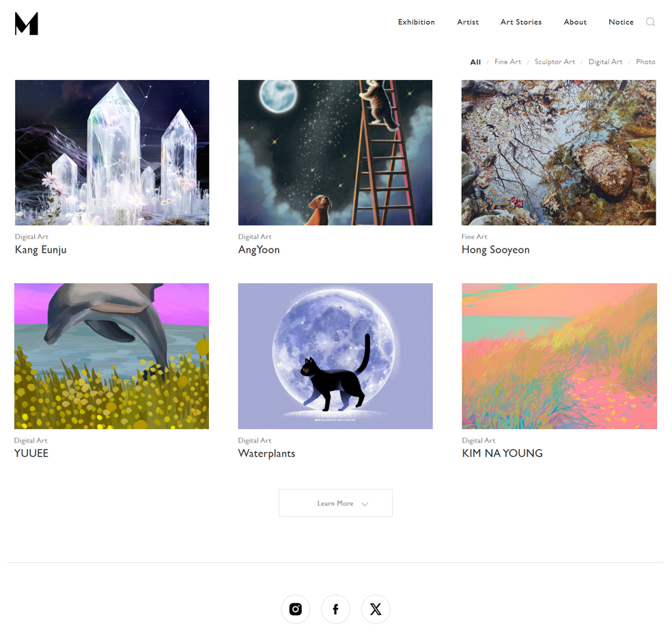
Task: Open the Exhibition menu
Action: (x=416, y=22)
